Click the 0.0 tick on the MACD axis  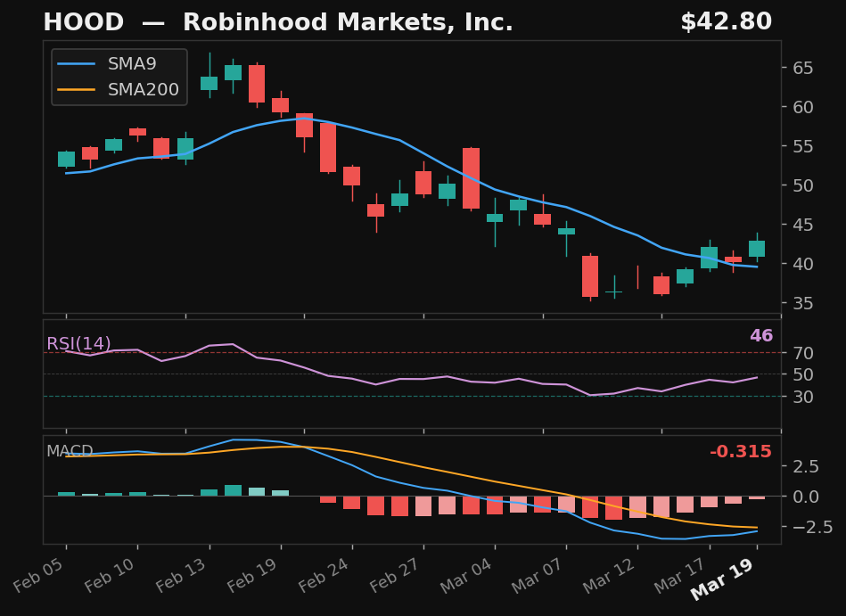806,497
